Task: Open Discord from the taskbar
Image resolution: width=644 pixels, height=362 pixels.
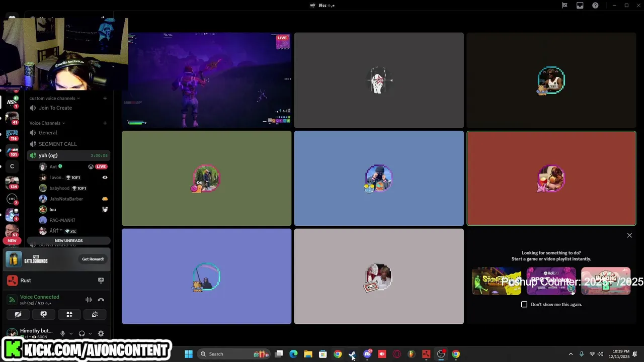Action: click(367, 354)
